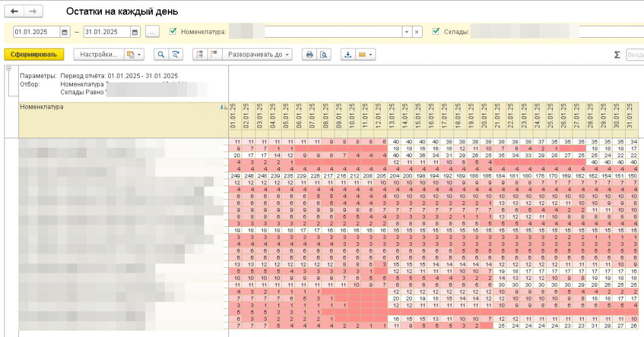
Task: Click the Период отчёта parameter text
Action: 119,76
